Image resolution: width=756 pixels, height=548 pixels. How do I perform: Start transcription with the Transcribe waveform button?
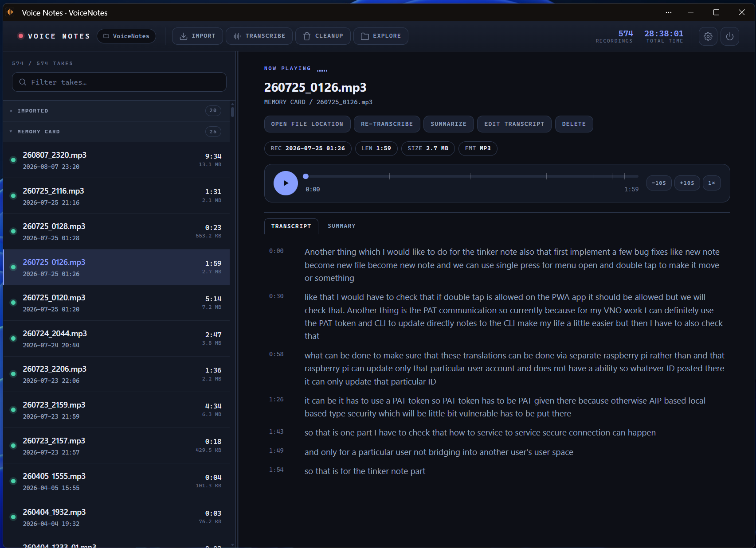click(x=259, y=36)
